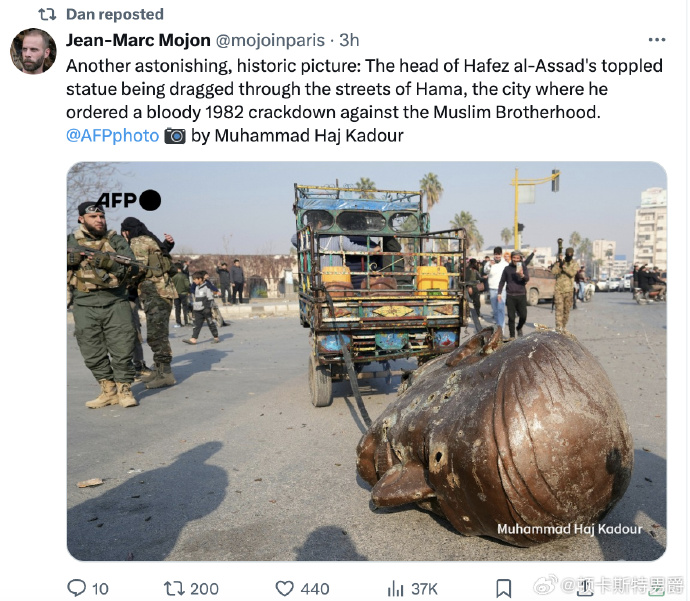The image size is (690, 601).
Task: Open the three-dot more options menu
Action: (657, 40)
